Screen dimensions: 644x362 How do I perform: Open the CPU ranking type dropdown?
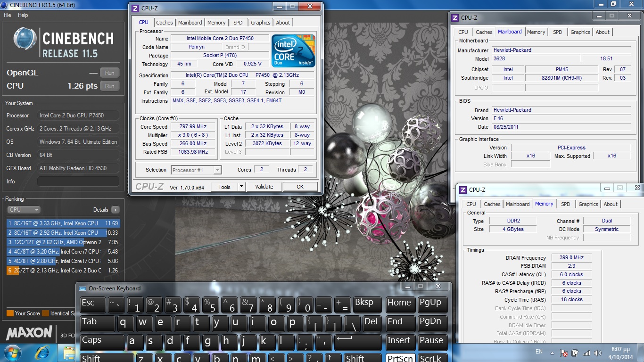tap(24, 210)
